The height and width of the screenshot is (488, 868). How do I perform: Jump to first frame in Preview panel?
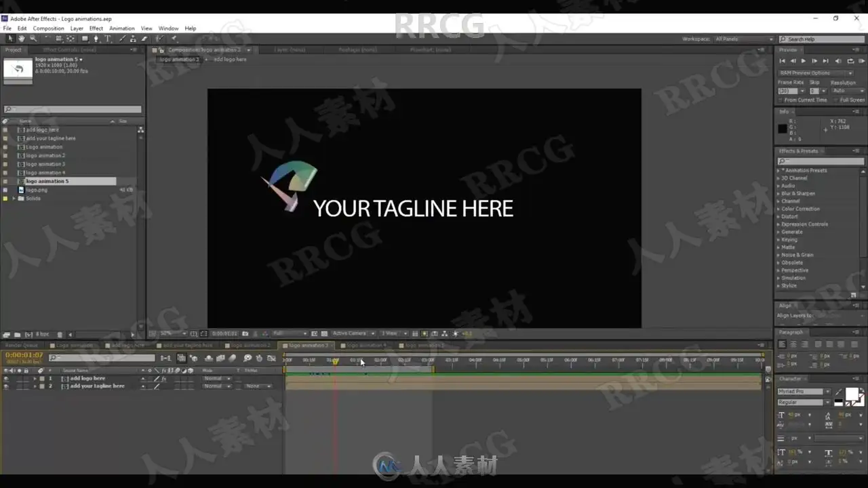[782, 61]
